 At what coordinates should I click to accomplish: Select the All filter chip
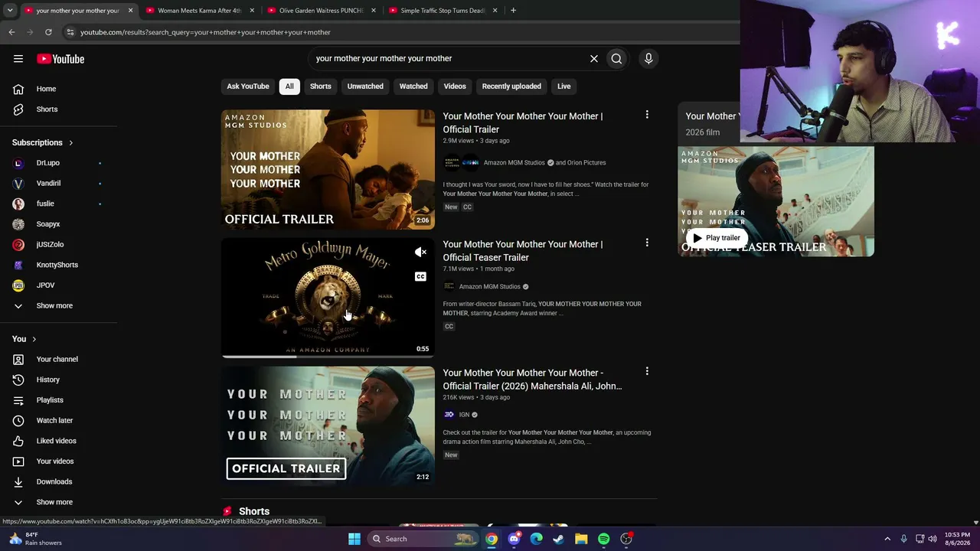(289, 86)
